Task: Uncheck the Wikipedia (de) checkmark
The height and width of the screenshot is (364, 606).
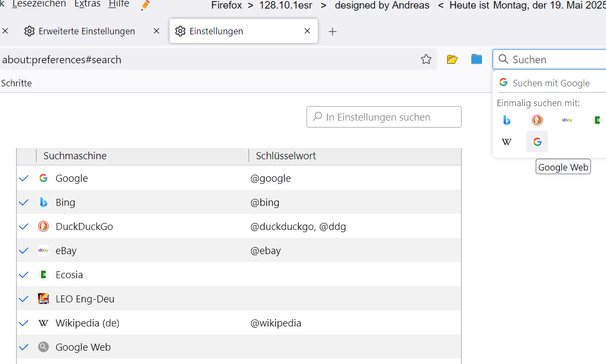Action: tap(24, 323)
